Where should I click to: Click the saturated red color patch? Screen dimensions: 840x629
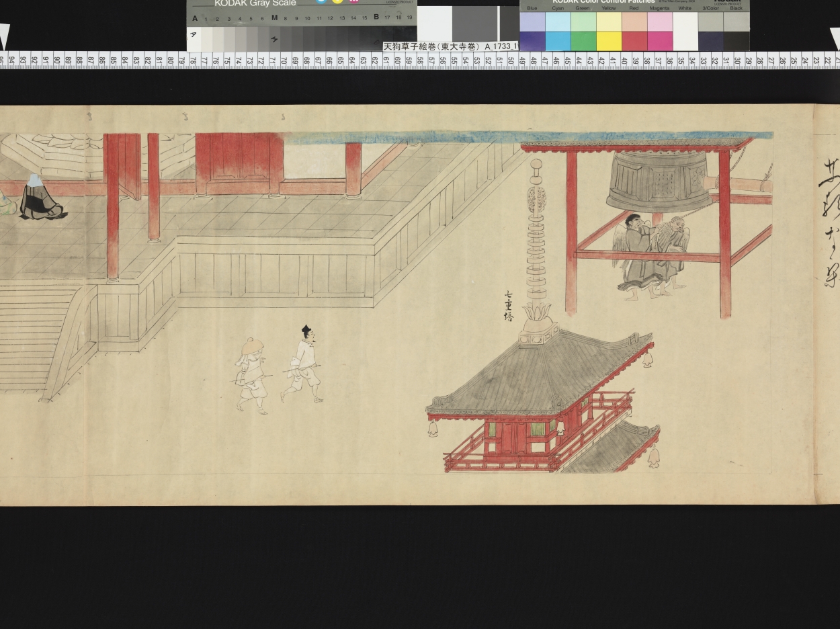pos(634,41)
